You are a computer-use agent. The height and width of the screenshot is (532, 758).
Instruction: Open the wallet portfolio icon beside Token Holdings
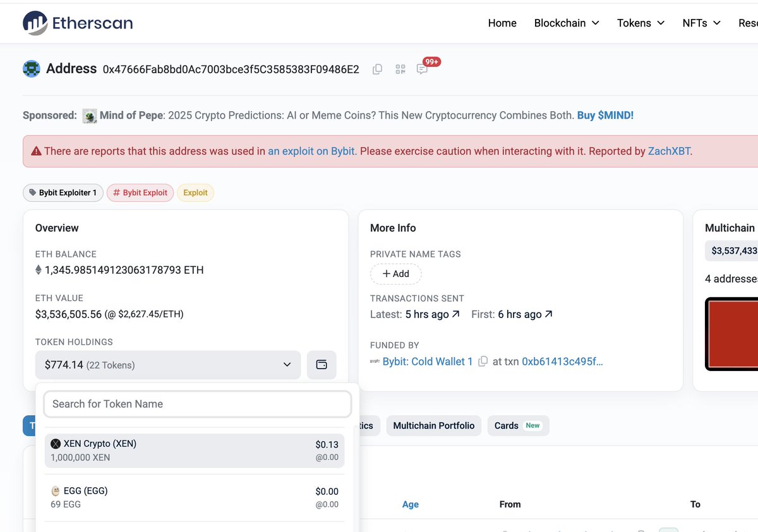pyautogui.click(x=322, y=365)
